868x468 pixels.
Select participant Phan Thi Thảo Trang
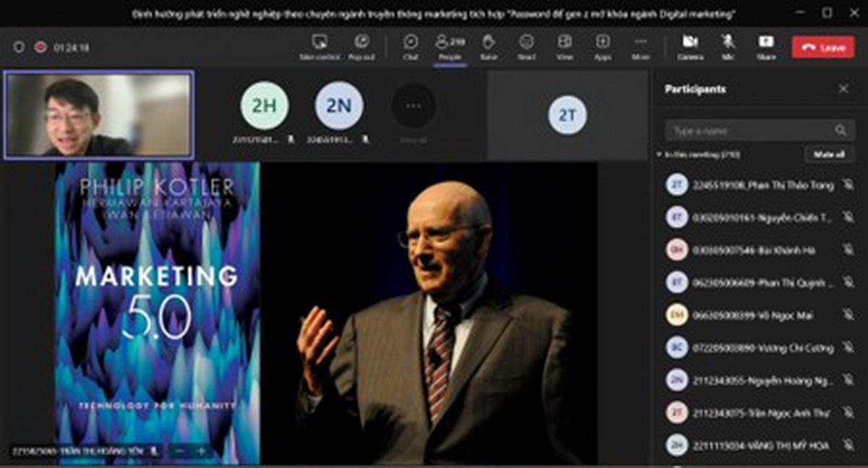pyautogui.click(x=760, y=185)
